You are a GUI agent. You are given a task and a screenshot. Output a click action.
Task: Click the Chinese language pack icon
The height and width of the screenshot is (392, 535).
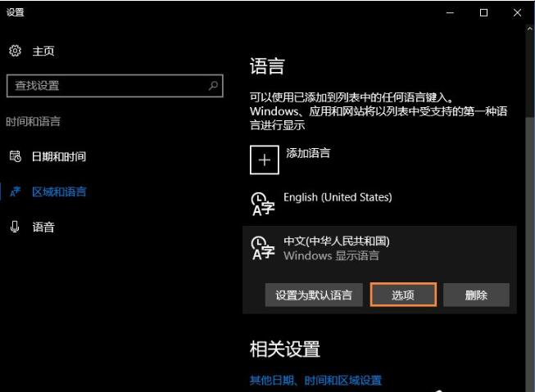(262, 248)
